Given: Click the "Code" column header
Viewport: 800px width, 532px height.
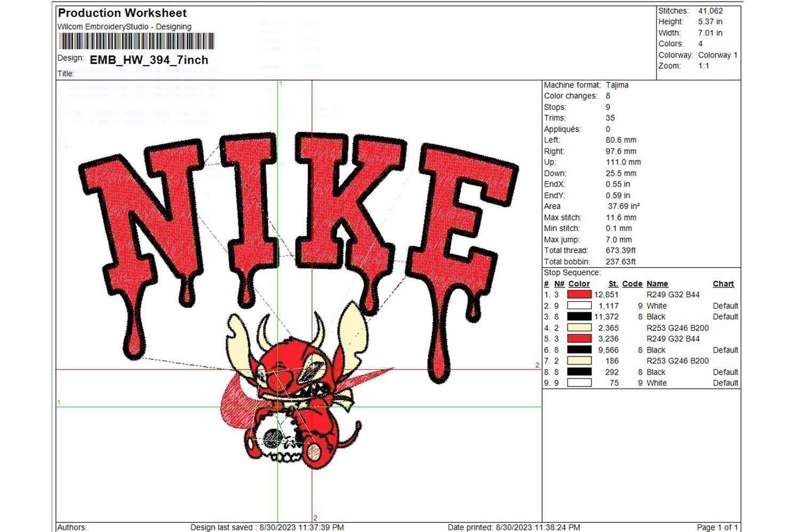Looking at the screenshot, I should (633, 284).
